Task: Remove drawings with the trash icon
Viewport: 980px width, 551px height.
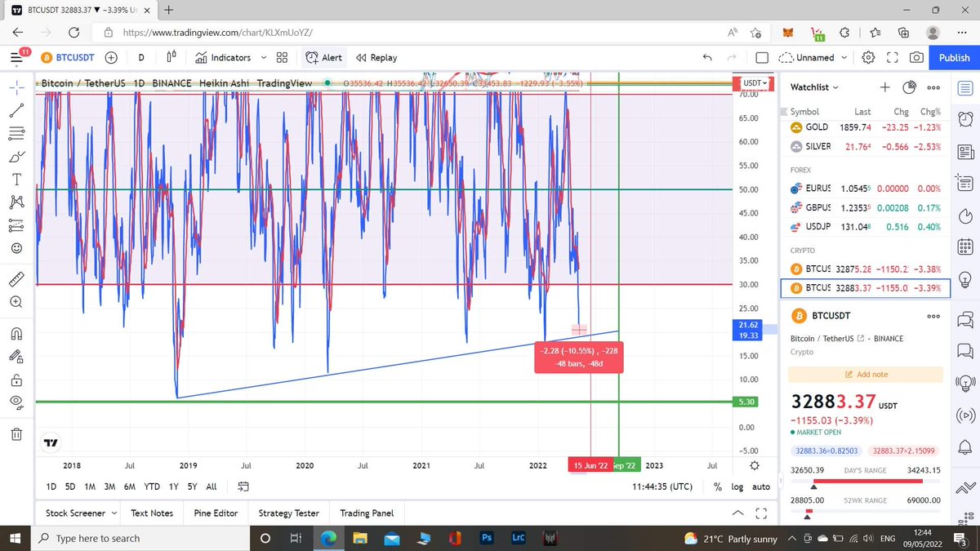Action: (17, 434)
